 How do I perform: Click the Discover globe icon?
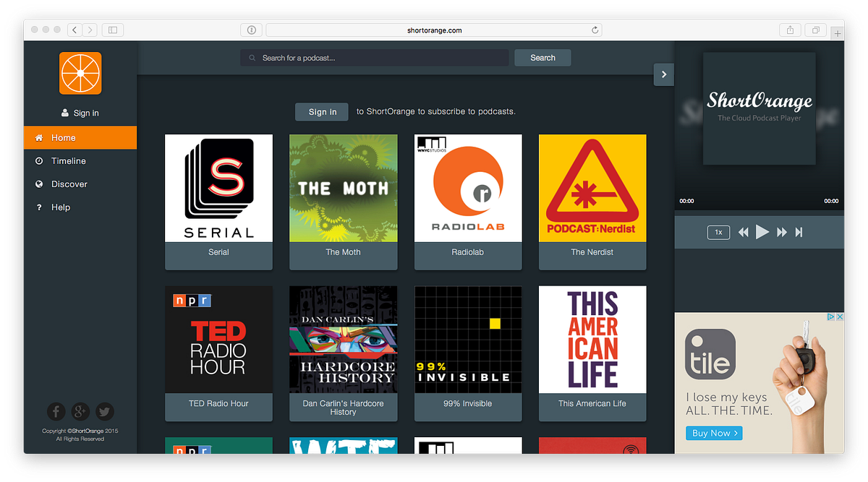click(x=39, y=184)
